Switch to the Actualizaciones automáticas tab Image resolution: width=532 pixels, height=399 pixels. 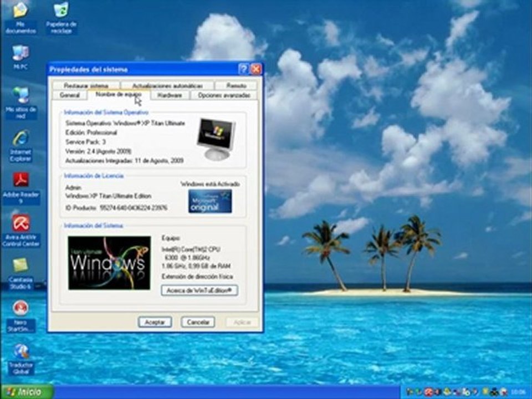coord(167,85)
